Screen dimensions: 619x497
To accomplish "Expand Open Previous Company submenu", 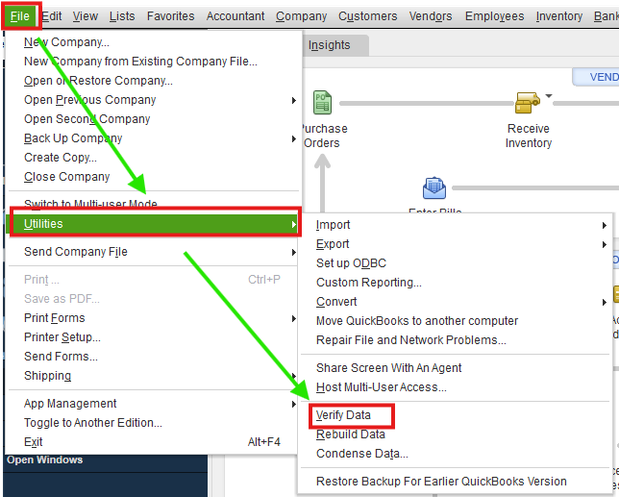I will coord(153,100).
